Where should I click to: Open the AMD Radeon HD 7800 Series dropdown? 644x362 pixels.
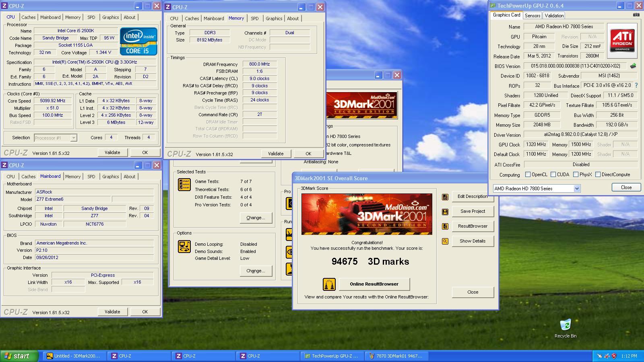(537, 188)
